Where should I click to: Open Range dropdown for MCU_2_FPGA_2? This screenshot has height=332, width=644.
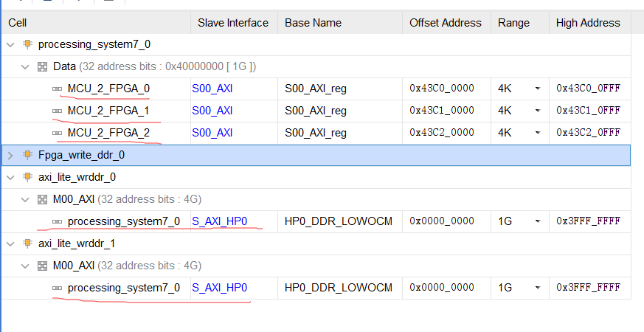pyautogui.click(x=537, y=133)
